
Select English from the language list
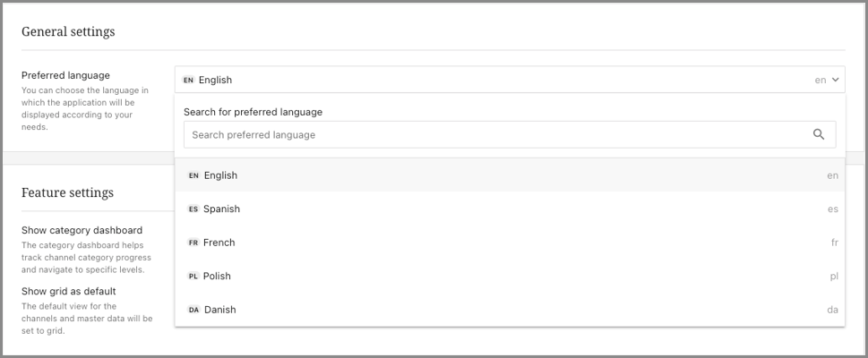click(220, 175)
